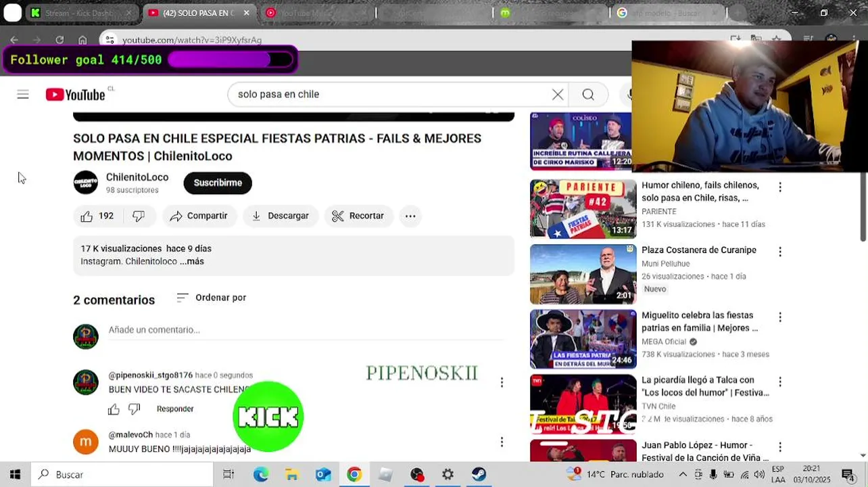
Task: Launch Microsoft Edge from taskbar
Action: coord(261,475)
